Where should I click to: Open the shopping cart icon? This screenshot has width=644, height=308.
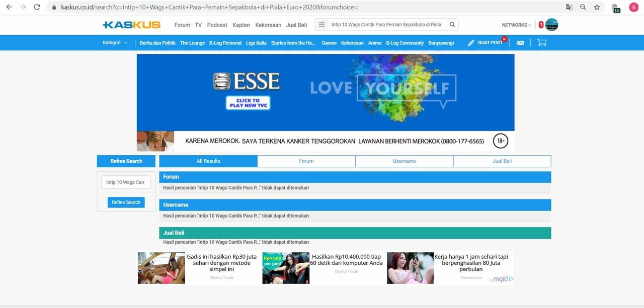[x=542, y=43]
